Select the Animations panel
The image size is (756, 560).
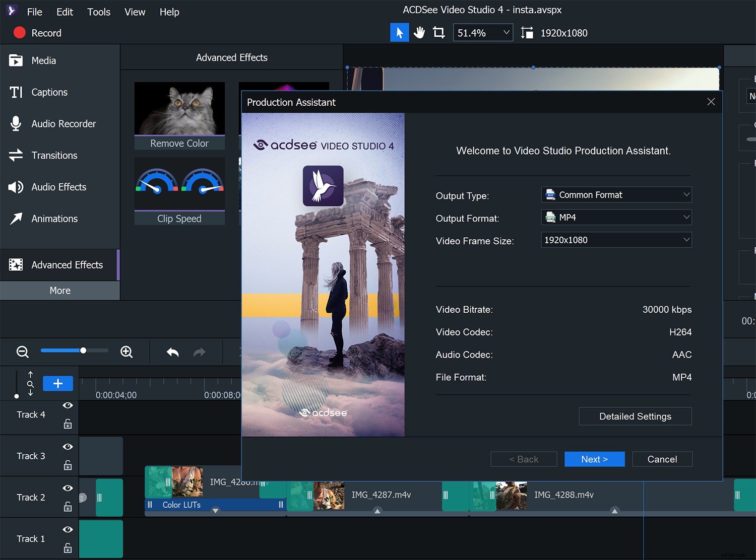coord(54,219)
